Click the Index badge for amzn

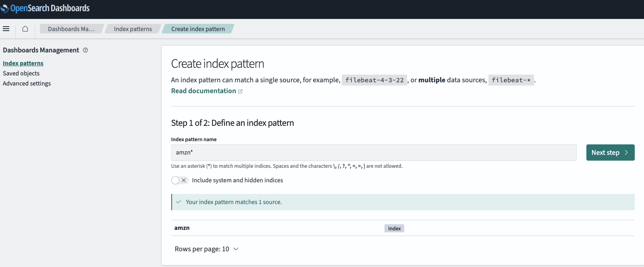[394, 228]
